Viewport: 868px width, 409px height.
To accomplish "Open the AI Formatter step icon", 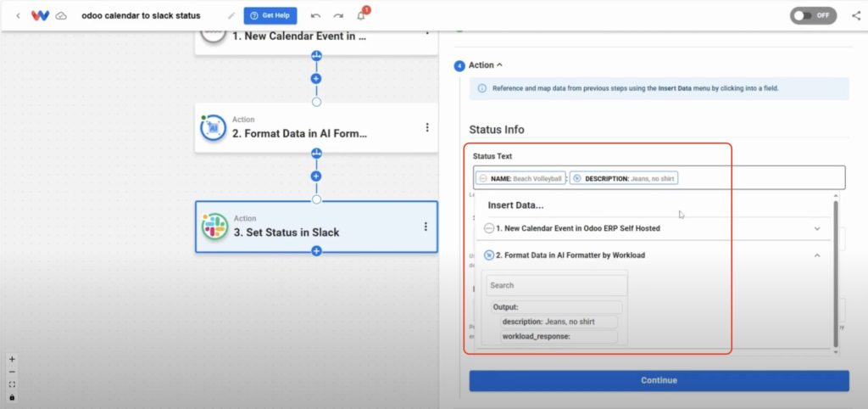I will [x=213, y=127].
